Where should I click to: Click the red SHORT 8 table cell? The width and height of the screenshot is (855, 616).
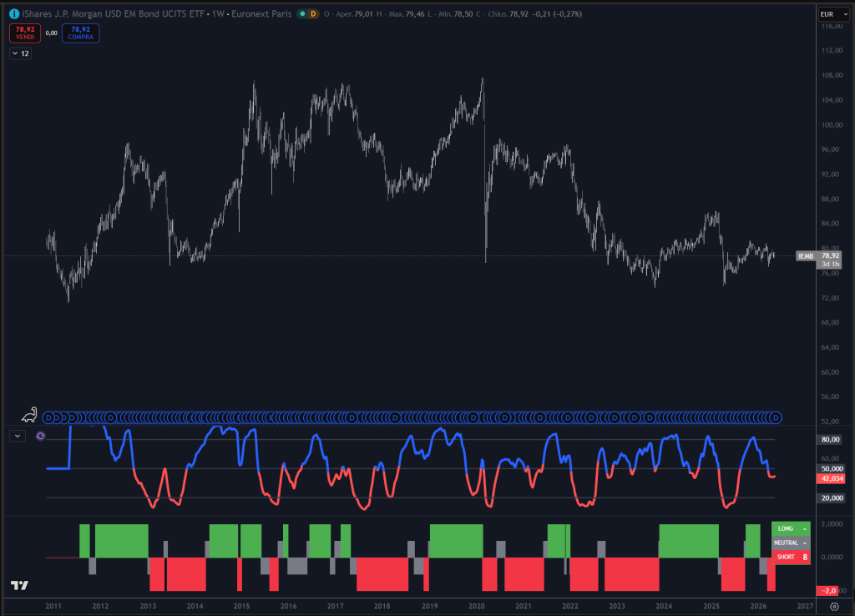click(x=791, y=557)
